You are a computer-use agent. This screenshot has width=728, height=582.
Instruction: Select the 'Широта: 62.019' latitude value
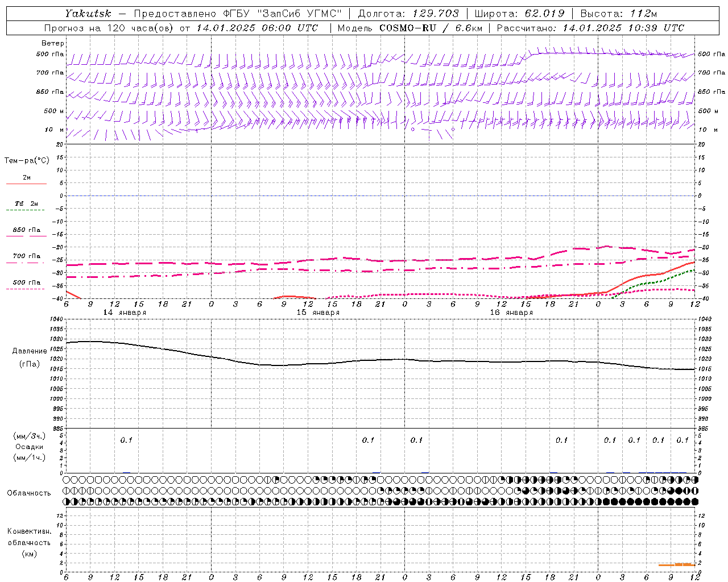click(x=519, y=14)
